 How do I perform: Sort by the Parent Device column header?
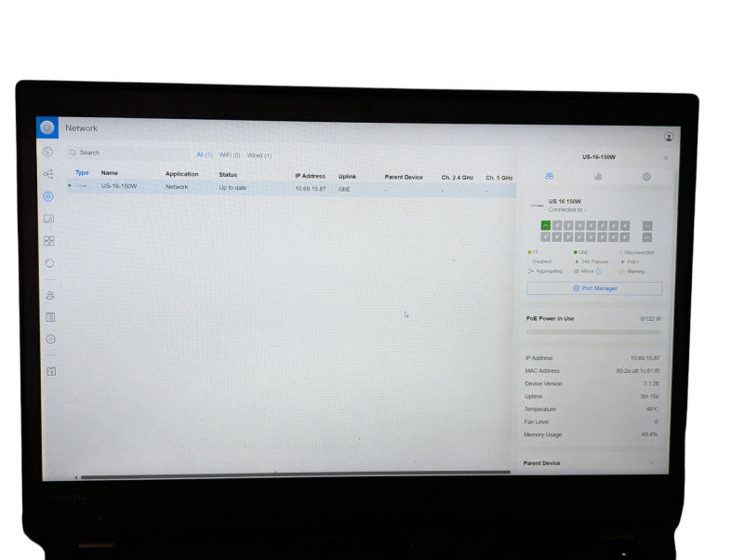(404, 177)
